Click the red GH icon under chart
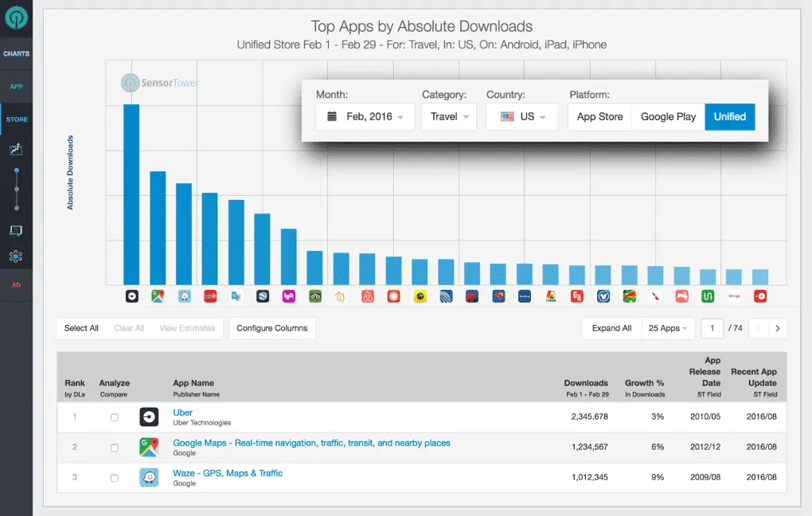This screenshot has width=812, height=516. coord(577,296)
